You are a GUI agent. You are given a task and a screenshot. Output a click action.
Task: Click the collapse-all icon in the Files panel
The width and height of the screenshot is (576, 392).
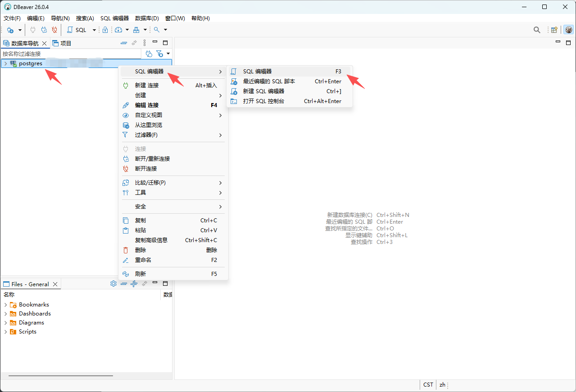(124, 284)
